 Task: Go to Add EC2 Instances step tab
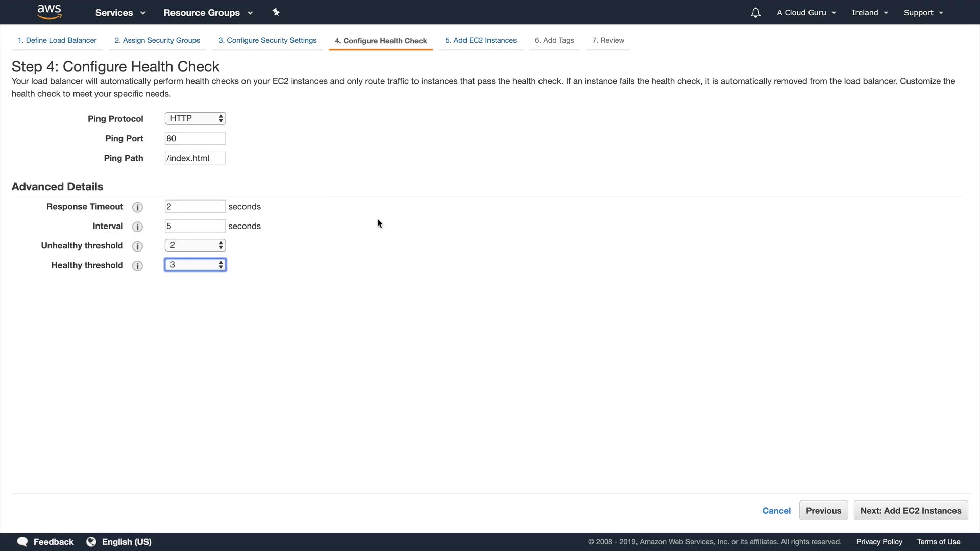coord(480,40)
